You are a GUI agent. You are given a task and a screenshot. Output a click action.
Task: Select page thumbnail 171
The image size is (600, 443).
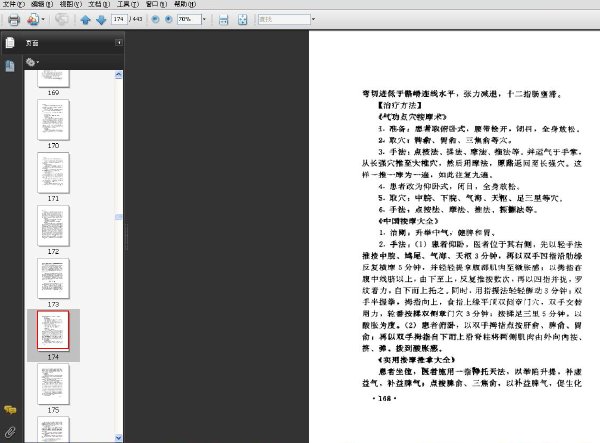coord(53,173)
